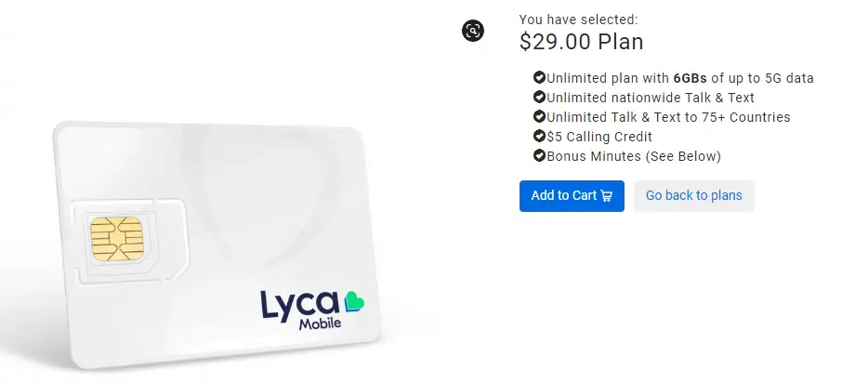
Task: Click the checkmark icon beside $5 Calling Credit
Action: pos(539,136)
